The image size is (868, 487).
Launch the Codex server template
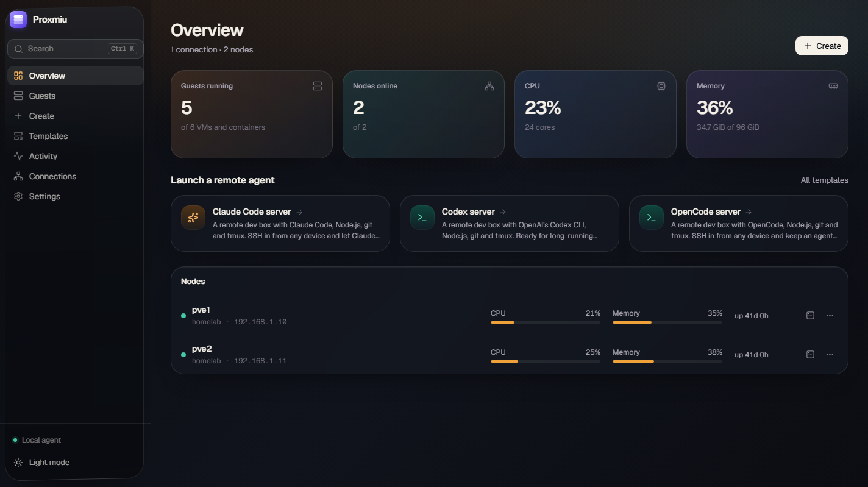(x=510, y=223)
